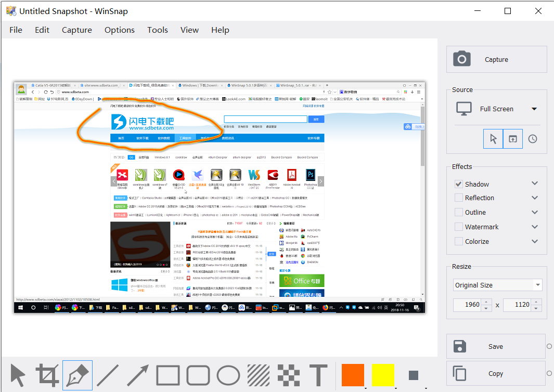Enable the Colorize effect checkbox
Screen dimensions: 554x392
pyautogui.click(x=459, y=241)
